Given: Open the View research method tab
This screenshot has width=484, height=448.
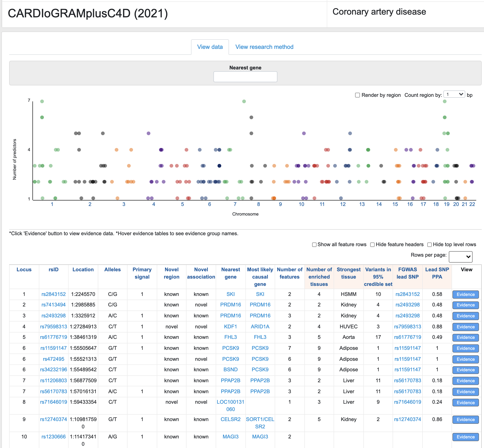Looking at the screenshot, I should tap(264, 47).
